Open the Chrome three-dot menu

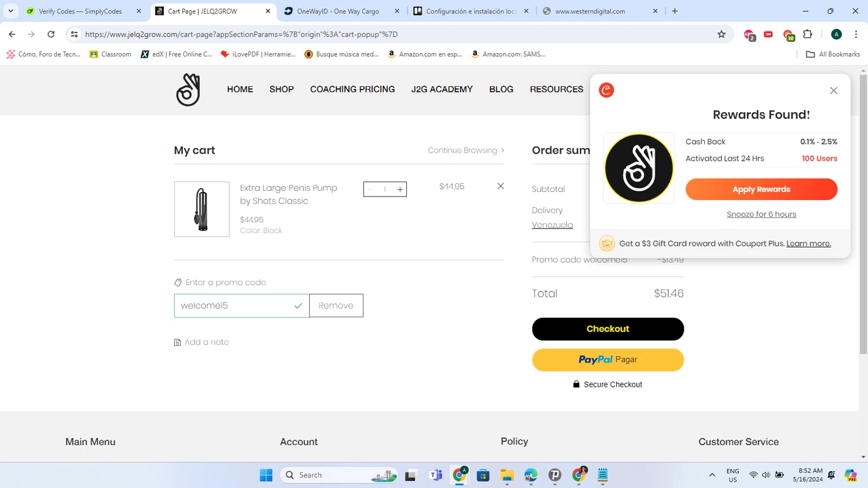coord(856,34)
